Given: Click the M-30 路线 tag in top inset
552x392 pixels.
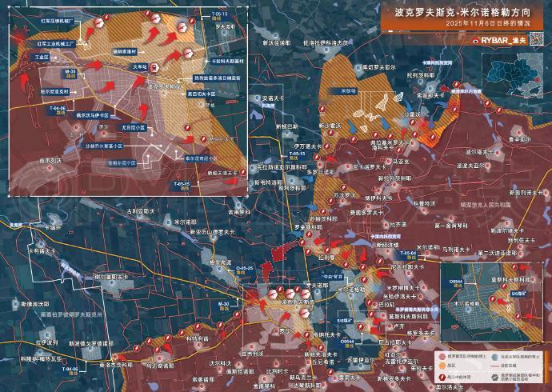Looking at the screenshot, I should (70, 73).
